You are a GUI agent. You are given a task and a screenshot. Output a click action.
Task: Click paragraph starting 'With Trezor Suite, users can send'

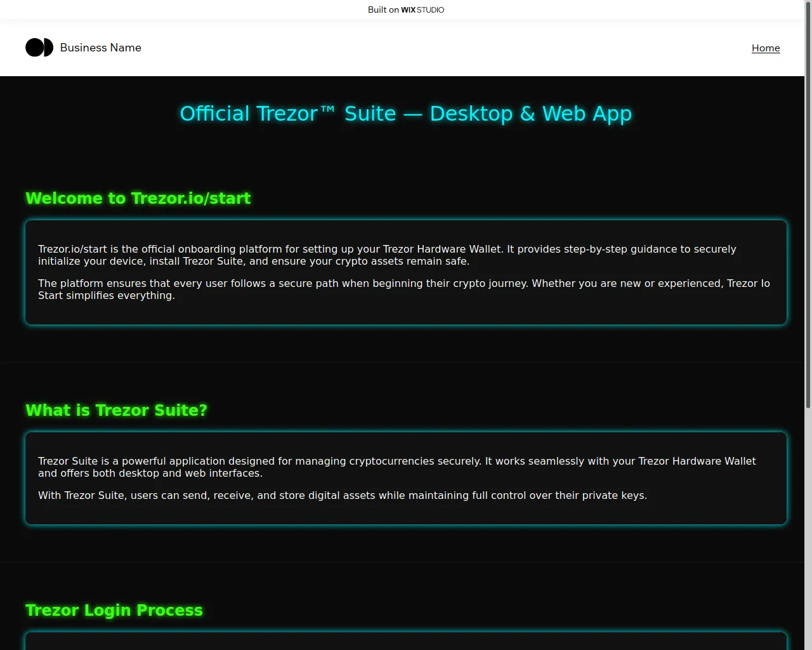pos(343,495)
